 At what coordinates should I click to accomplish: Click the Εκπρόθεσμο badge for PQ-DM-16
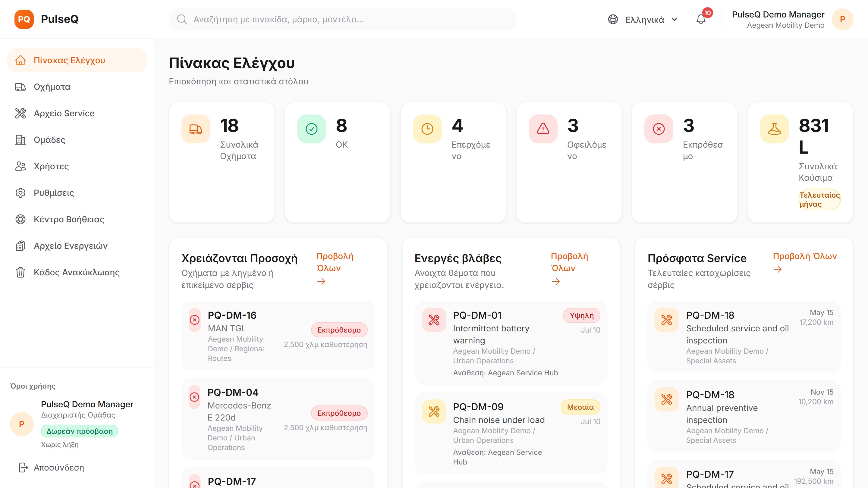339,330
